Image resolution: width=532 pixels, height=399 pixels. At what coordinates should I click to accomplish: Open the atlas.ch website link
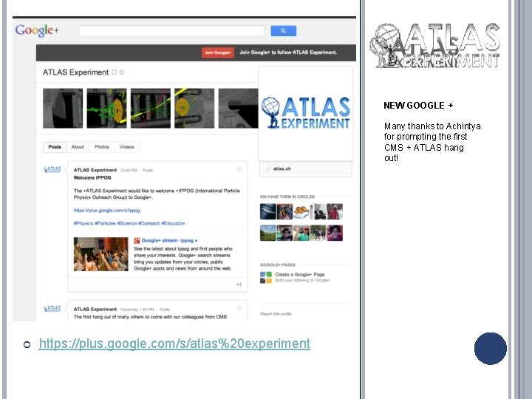point(282,168)
